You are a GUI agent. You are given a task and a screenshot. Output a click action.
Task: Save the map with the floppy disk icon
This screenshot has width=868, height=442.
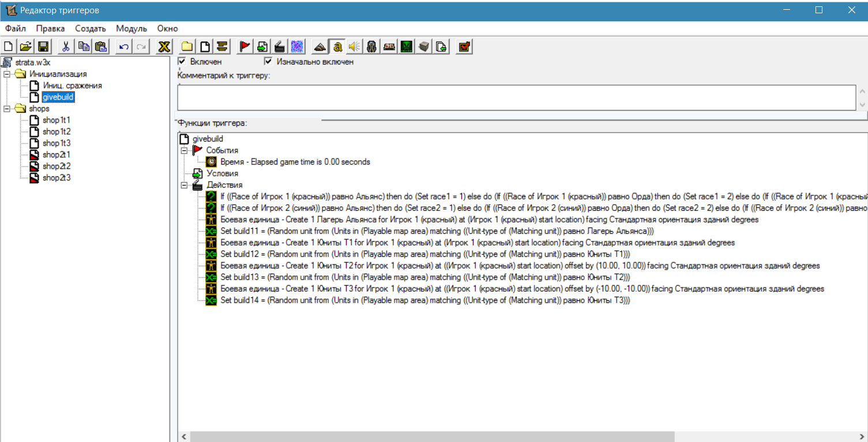coord(43,47)
